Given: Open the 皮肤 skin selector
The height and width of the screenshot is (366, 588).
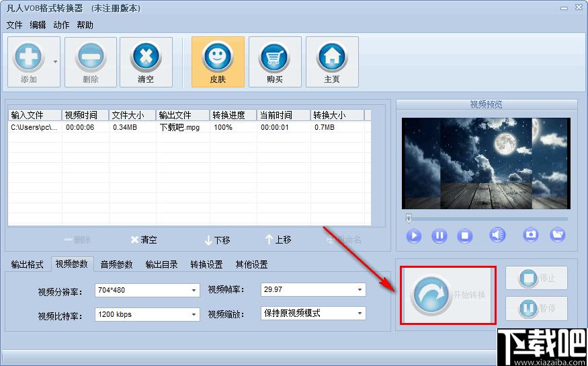Looking at the screenshot, I should click(218, 62).
